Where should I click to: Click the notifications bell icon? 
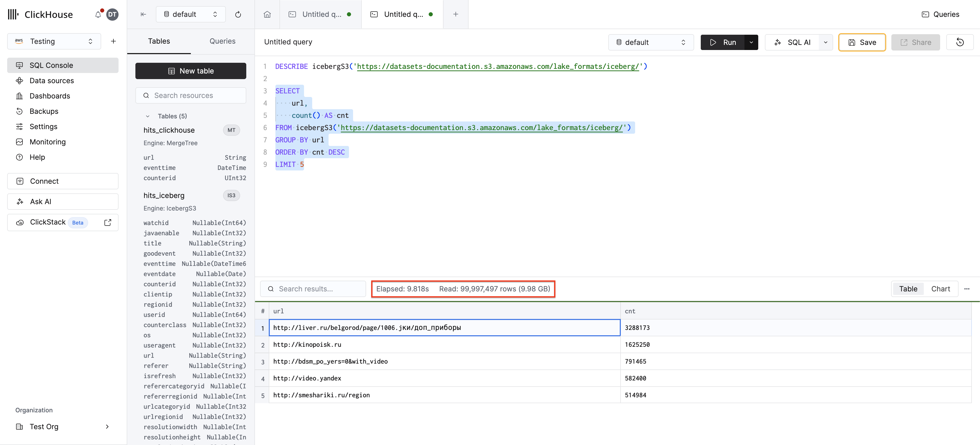[98, 15]
